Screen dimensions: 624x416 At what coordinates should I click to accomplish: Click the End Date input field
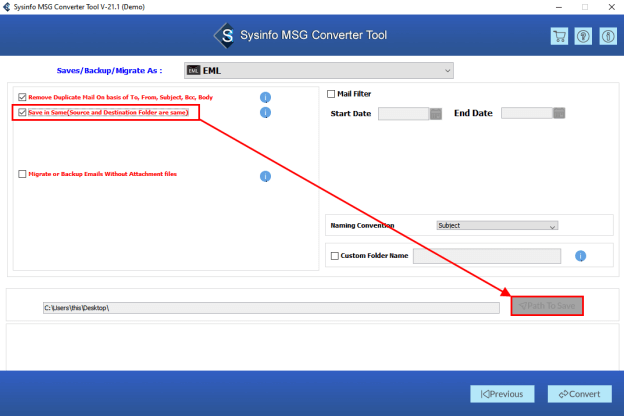pyautogui.click(x=527, y=113)
